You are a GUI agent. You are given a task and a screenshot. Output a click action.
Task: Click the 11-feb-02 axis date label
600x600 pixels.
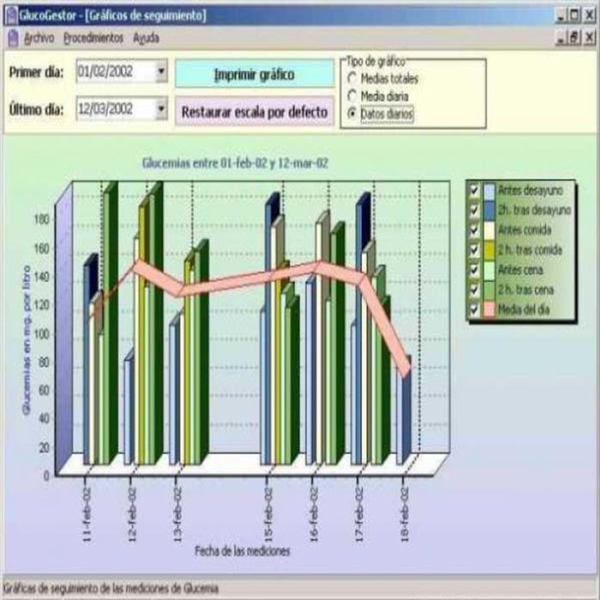(87, 515)
